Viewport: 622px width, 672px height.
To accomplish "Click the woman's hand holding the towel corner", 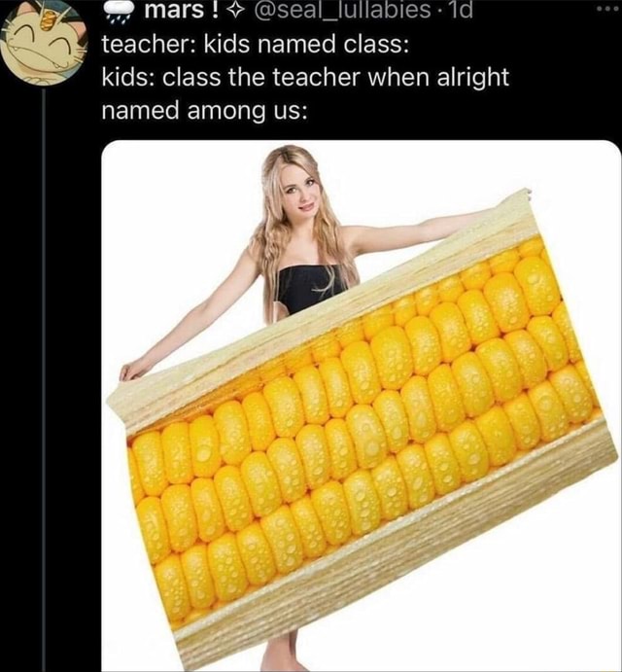I will point(131,371).
